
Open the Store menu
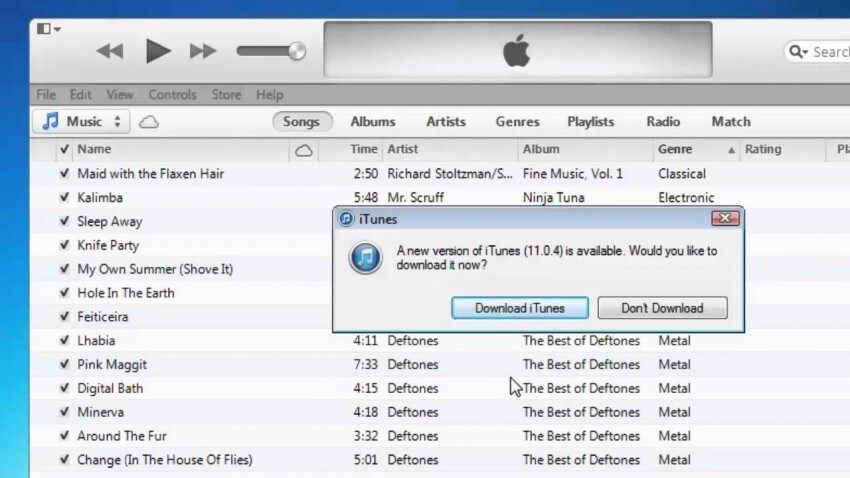pyautogui.click(x=226, y=95)
